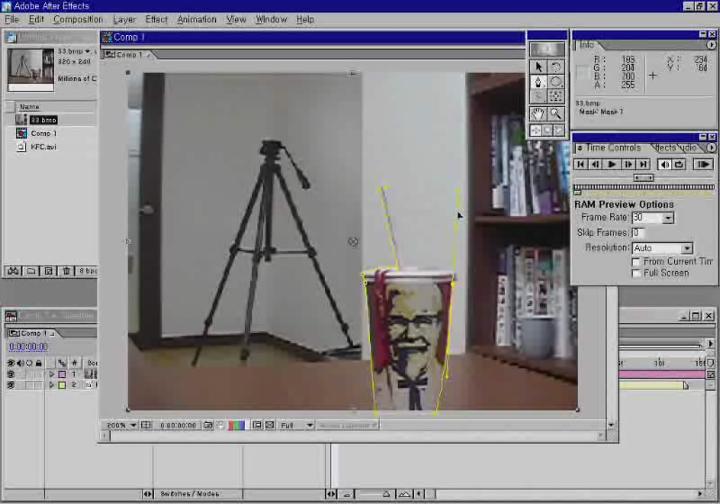Open the Composition menu
The image size is (720, 504).
[78, 19]
